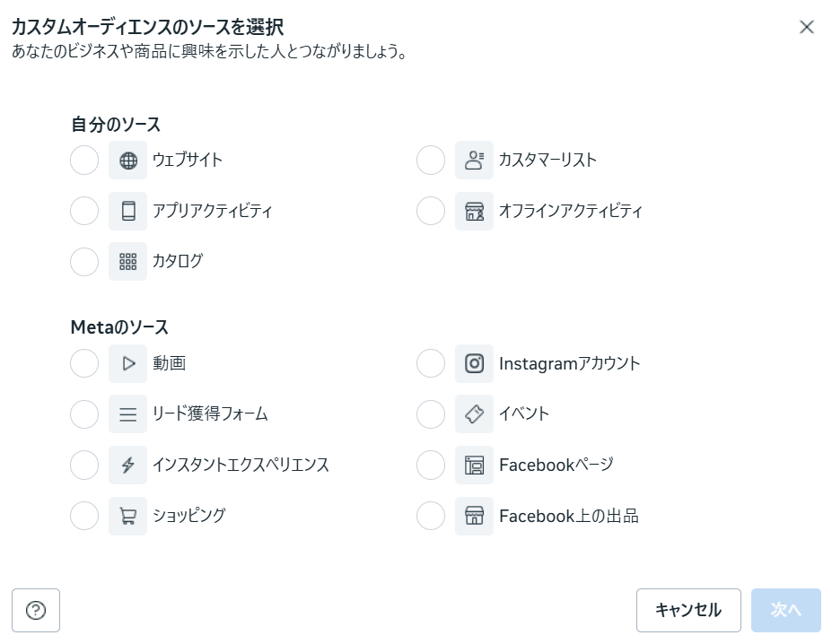Click the grid icon for カタログ
The image size is (832, 644).
pos(128,262)
